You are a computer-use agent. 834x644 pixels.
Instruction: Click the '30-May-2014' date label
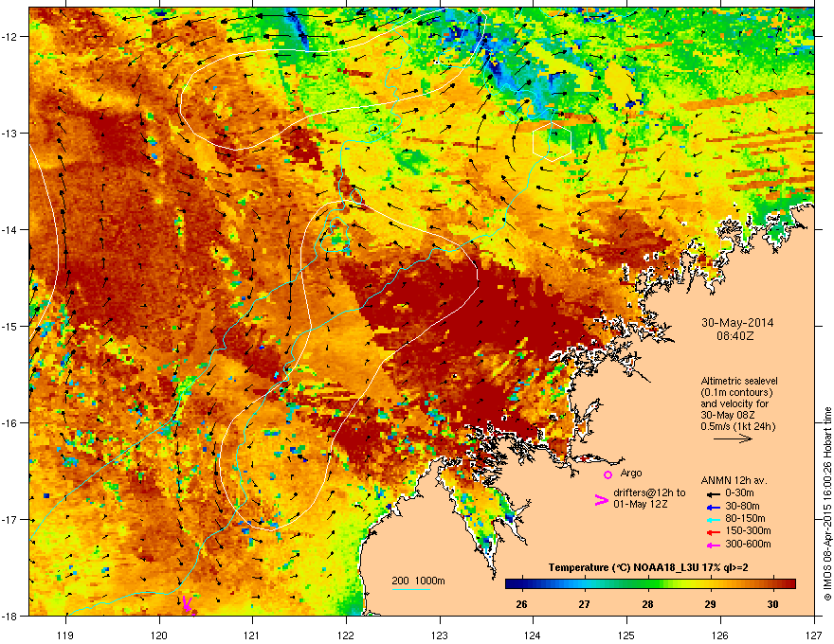point(737,323)
